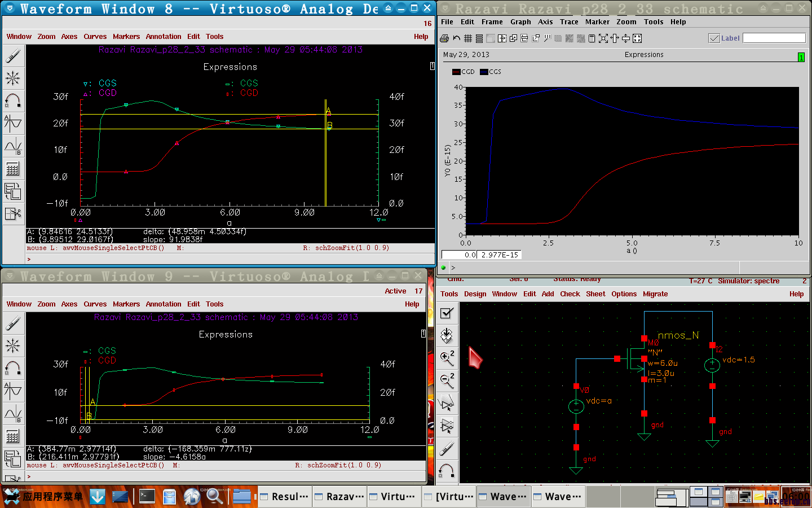This screenshot has width=812, height=508.
Task: Click the scissors cut icon in Window 8
Action: (x=12, y=214)
